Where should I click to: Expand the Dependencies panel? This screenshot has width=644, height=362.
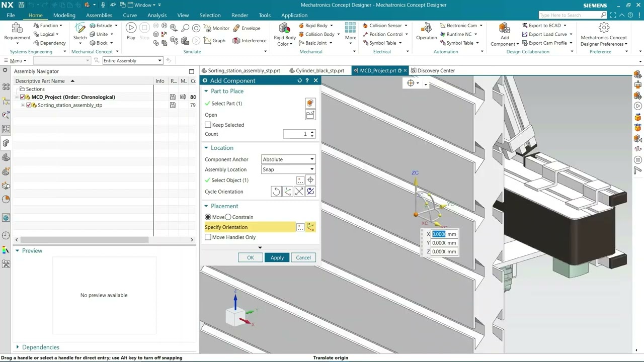(18, 347)
